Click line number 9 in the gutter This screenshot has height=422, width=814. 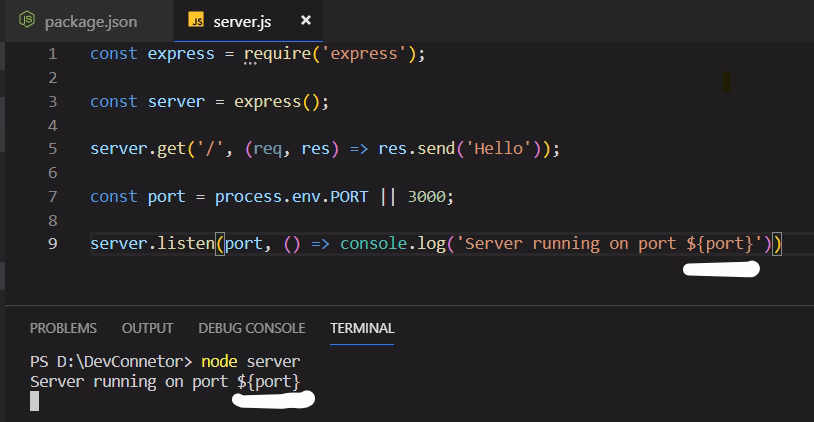(52, 244)
